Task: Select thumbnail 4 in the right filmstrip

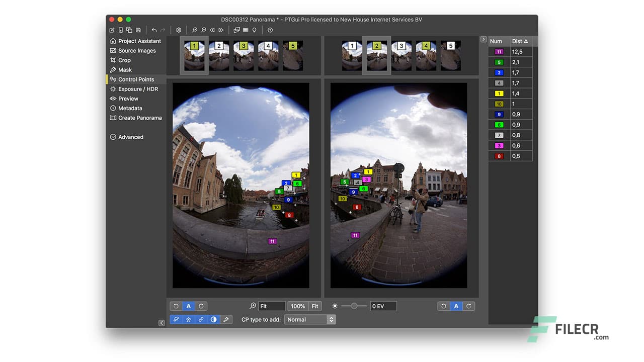Action: (x=426, y=55)
